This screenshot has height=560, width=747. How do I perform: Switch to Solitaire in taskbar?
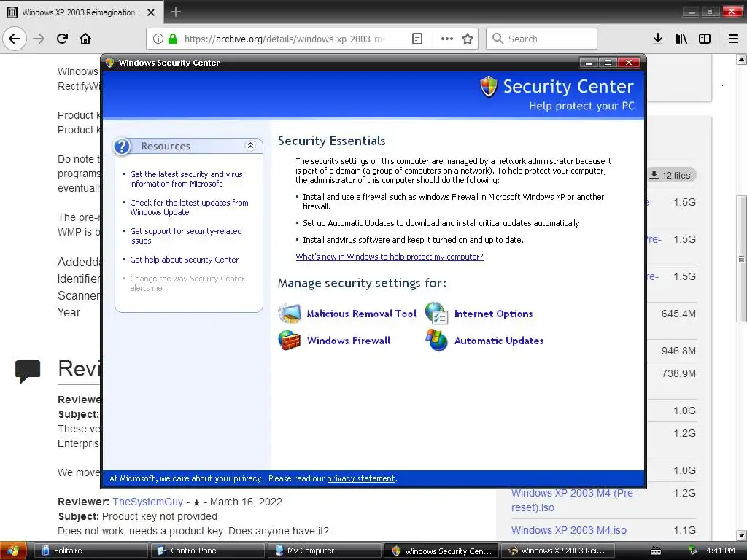point(91,551)
